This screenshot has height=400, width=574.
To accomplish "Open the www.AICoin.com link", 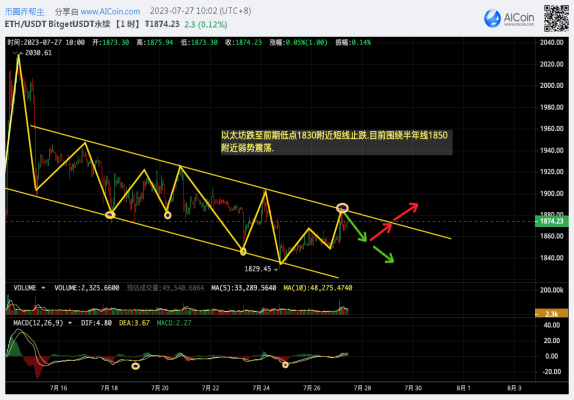I will 110,12.
